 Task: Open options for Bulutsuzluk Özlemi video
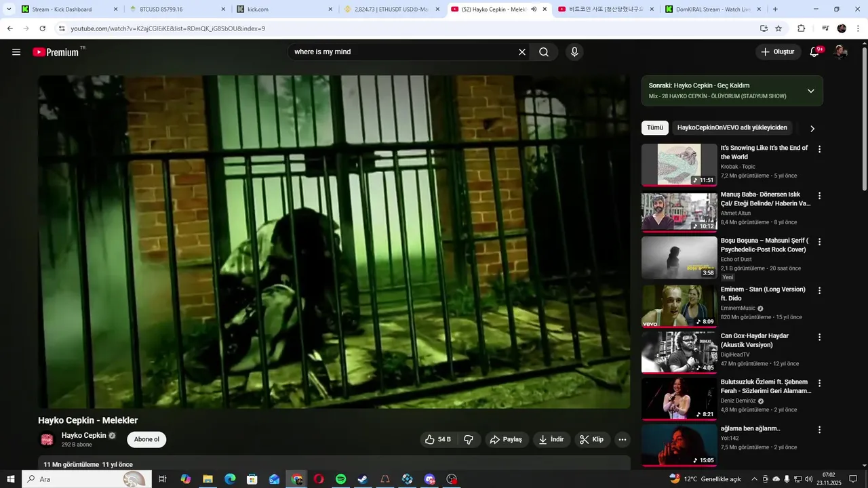[x=819, y=383]
